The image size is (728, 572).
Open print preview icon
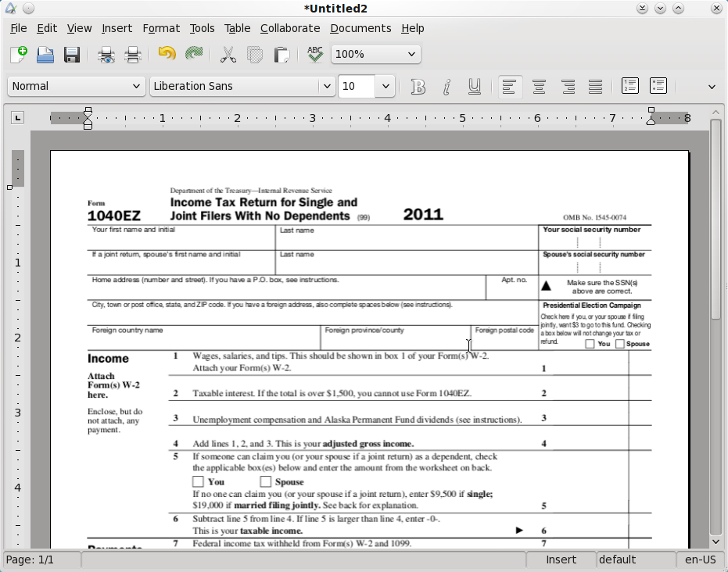(x=106, y=55)
